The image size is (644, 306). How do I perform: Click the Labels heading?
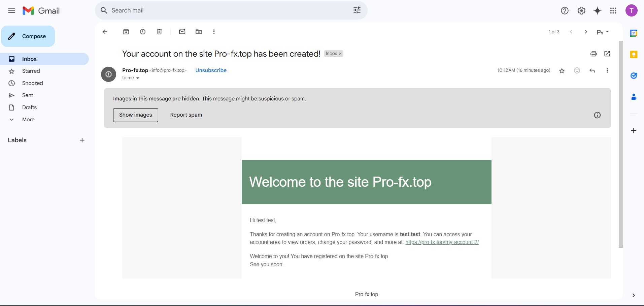(17, 140)
